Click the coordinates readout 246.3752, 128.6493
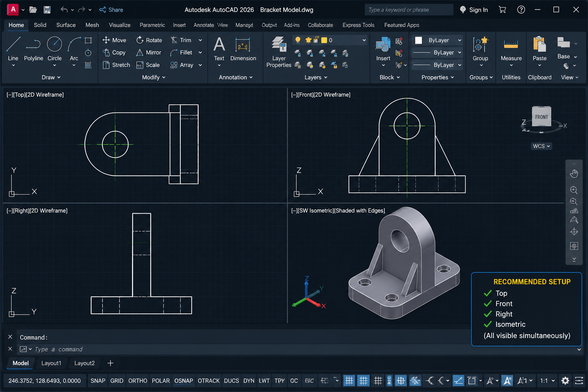This screenshot has height=392, width=588. pyautogui.click(x=44, y=381)
